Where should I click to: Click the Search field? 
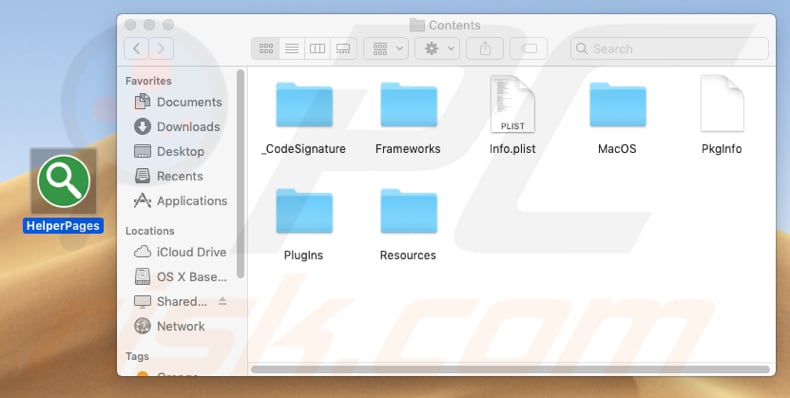click(670, 49)
